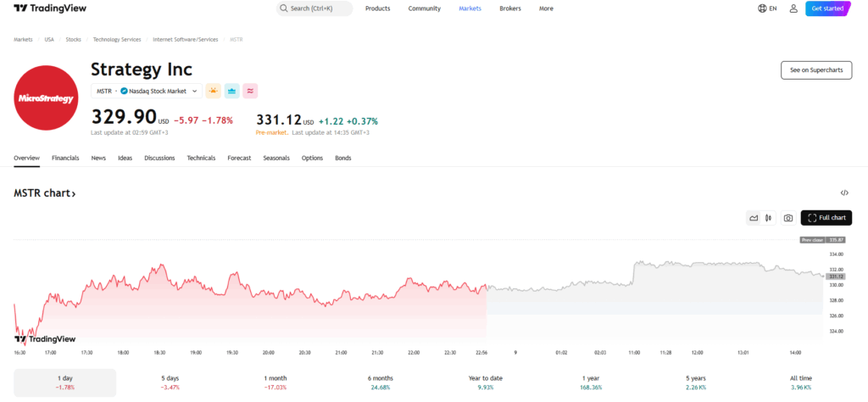The height and width of the screenshot is (402, 868).
Task: Click the pink approximate-equal badge icon
Action: [251, 91]
